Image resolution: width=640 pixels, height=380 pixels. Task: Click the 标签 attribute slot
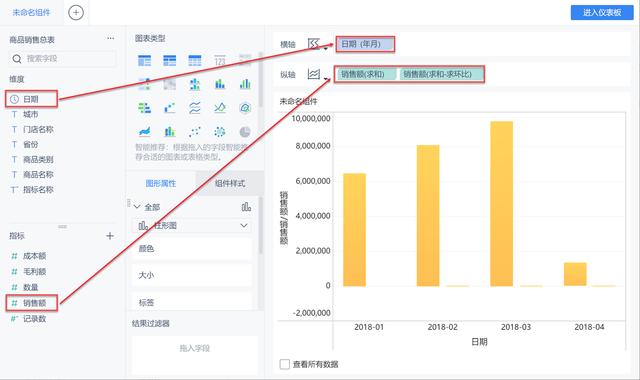192,302
